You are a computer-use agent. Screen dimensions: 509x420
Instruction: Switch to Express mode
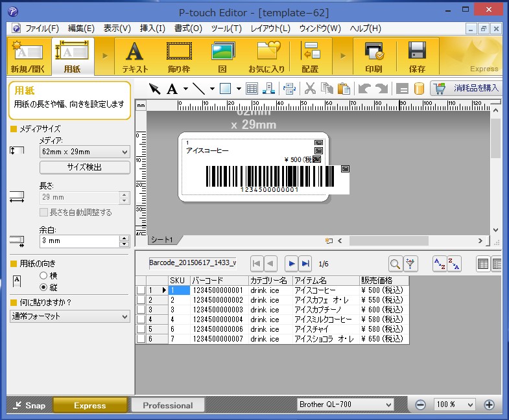pos(90,405)
